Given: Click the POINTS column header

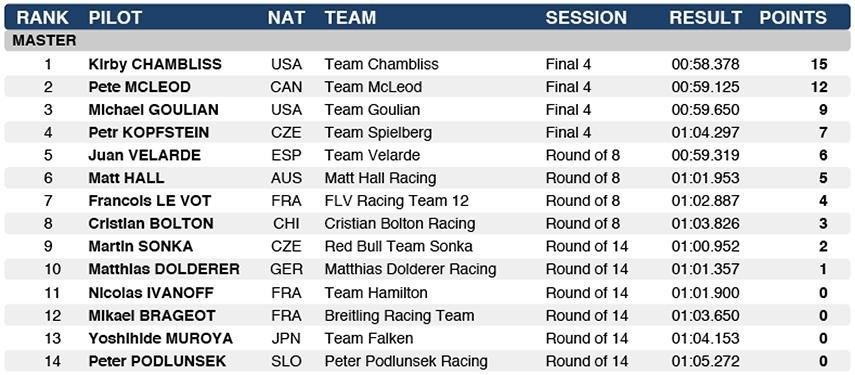Looking at the screenshot, I should tap(793, 17).
